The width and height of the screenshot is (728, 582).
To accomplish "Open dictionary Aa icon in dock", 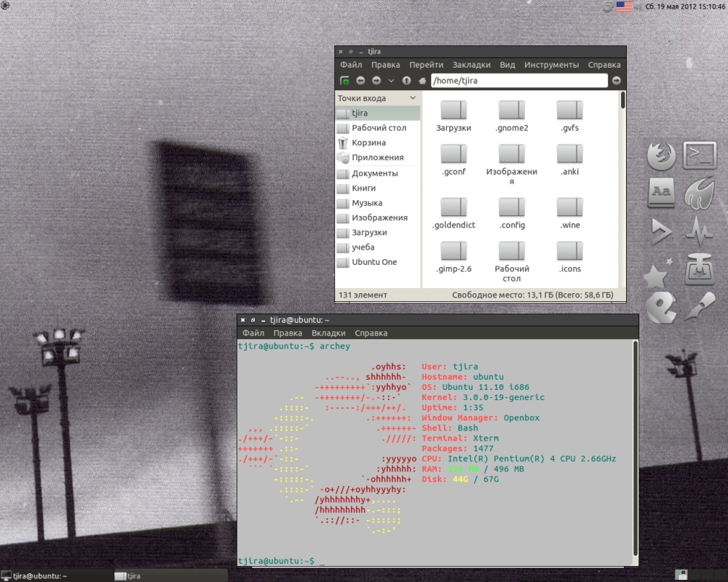I will [661, 193].
